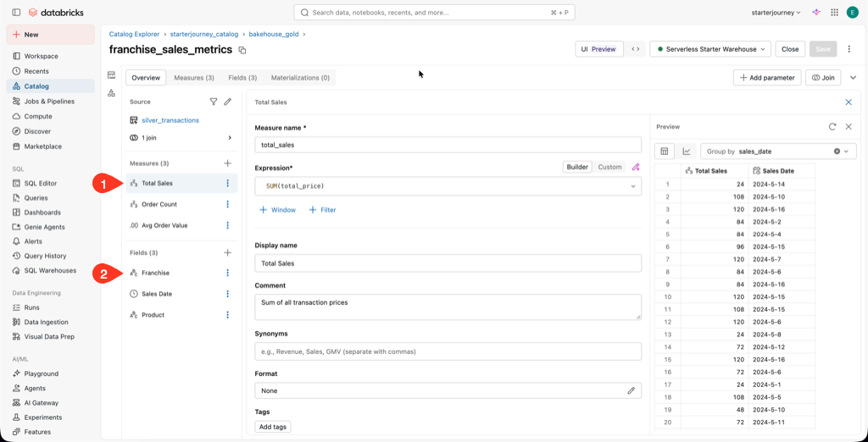Expand the chevron next to Join button

[x=853, y=78]
